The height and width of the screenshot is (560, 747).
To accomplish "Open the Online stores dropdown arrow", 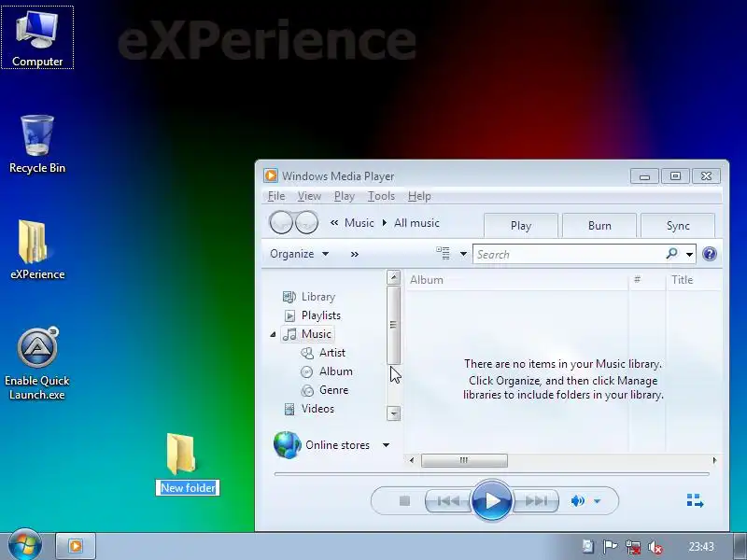I will click(x=386, y=445).
